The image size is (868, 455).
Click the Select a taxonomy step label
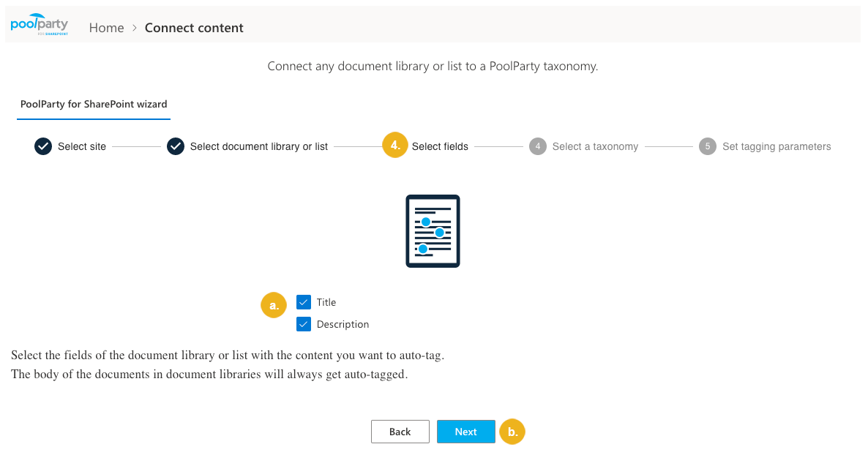595,146
